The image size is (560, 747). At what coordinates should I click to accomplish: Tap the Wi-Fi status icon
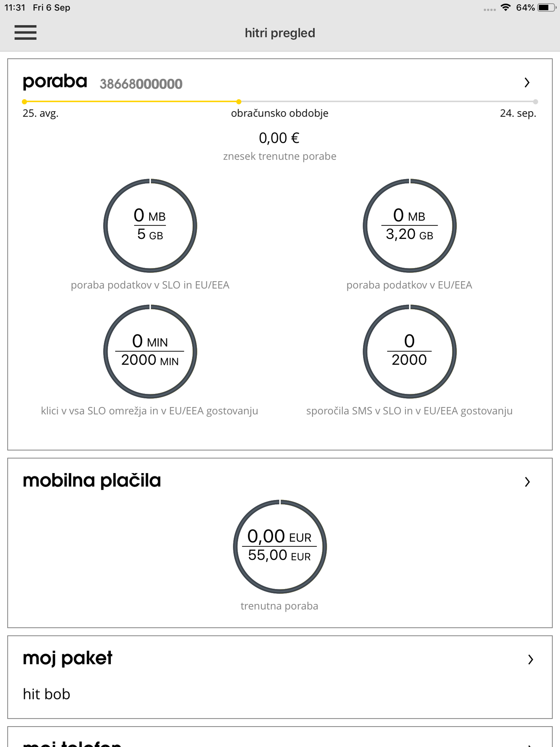[505, 7]
